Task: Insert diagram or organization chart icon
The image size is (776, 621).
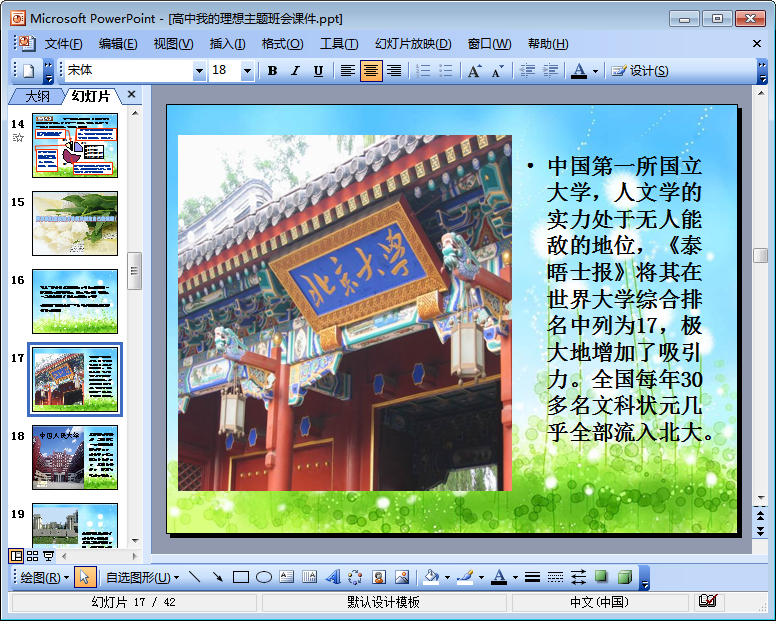Action: pyautogui.click(x=355, y=577)
